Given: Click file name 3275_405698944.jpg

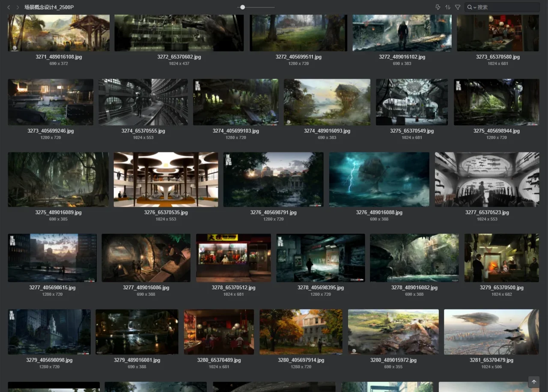Looking at the screenshot, I should 497,131.
